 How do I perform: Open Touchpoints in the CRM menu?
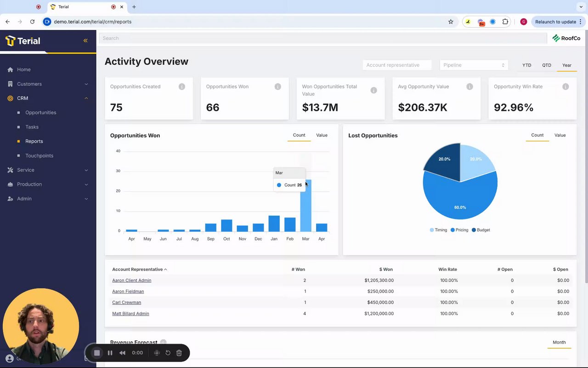coord(40,155)
